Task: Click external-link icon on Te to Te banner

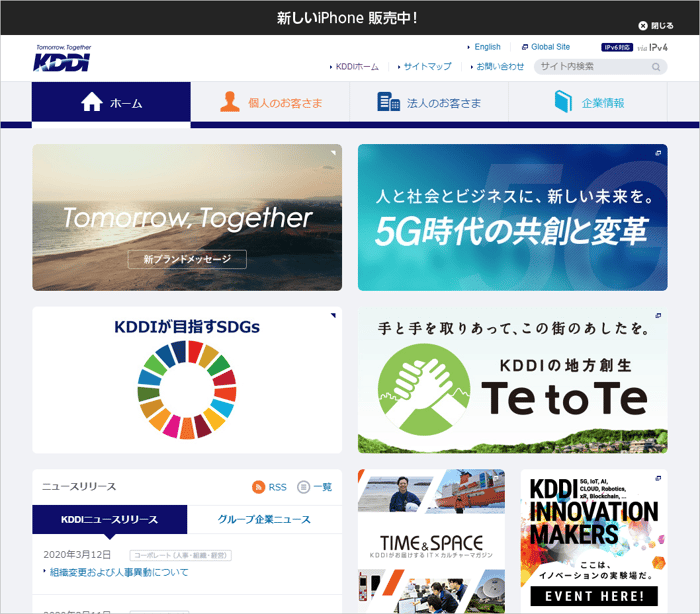Action: point(658,316)
